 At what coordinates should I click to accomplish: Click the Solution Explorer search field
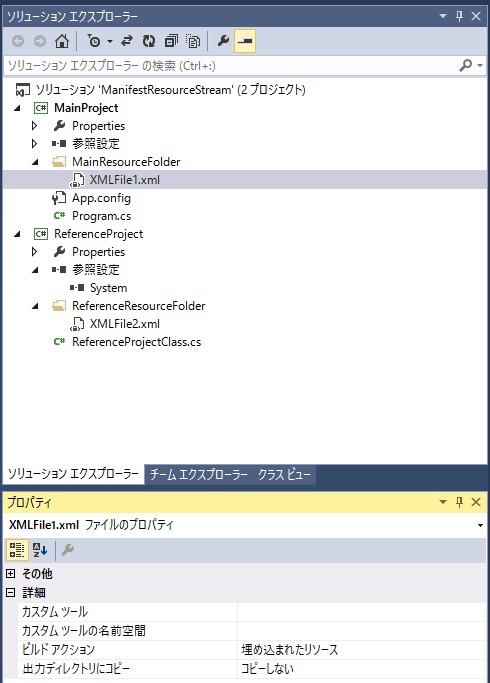pyautogui.click(x=231, y=66)
